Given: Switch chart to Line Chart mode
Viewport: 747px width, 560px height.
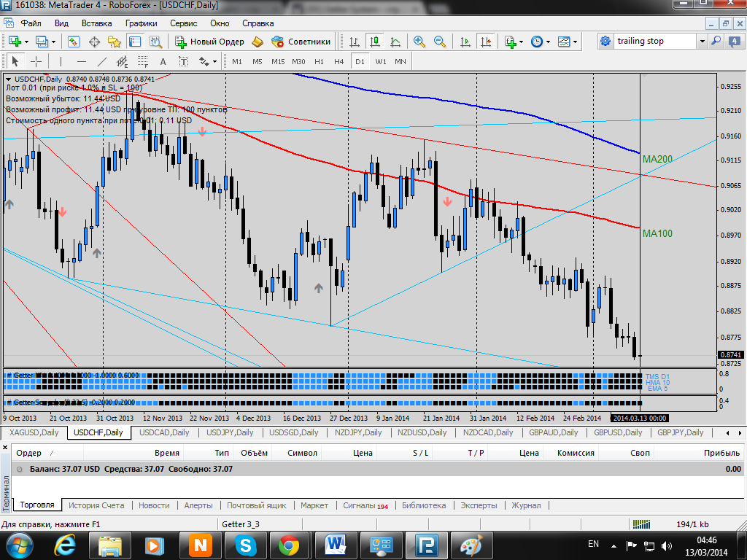Looking at the screenshot, I should tap(395, 42).
